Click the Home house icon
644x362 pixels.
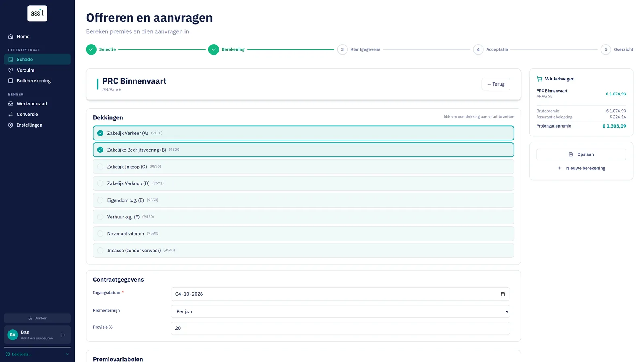coord(11,37)
